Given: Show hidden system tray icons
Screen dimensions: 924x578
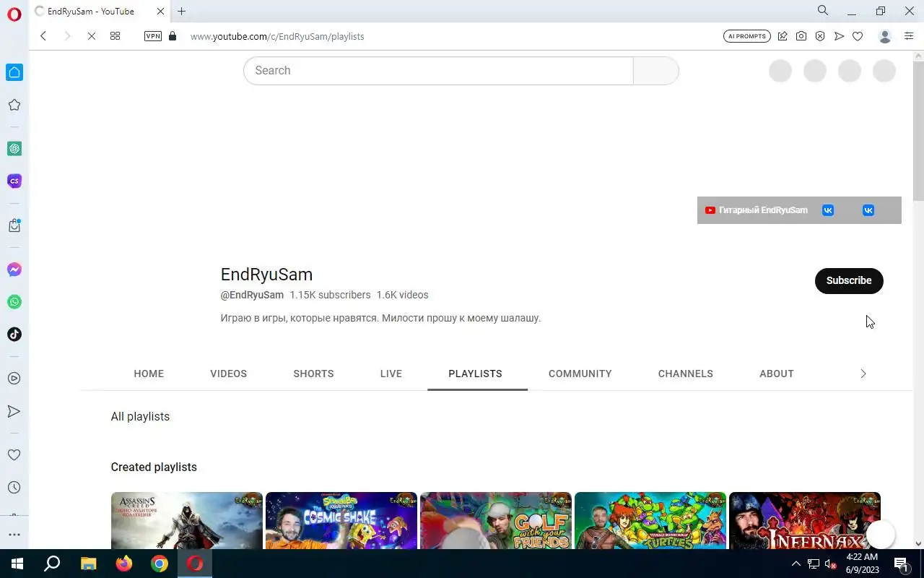Looking at the screenshot, I should tap(796, 564).
